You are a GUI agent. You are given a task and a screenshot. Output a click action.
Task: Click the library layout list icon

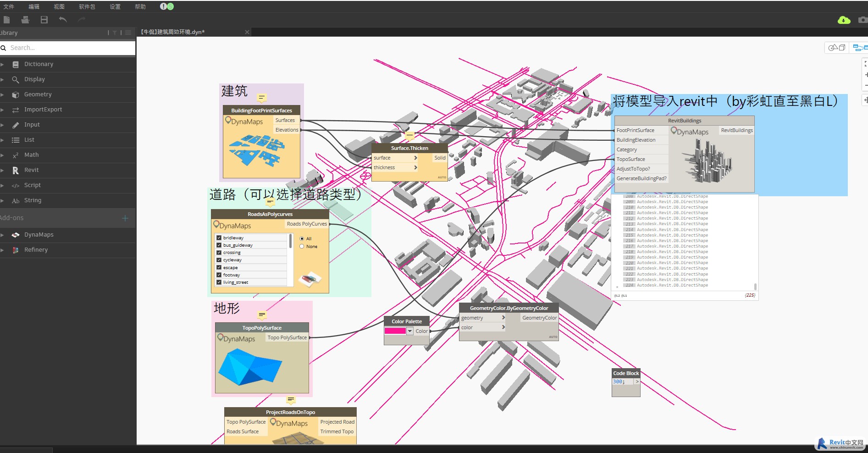[x=128, y=33]
